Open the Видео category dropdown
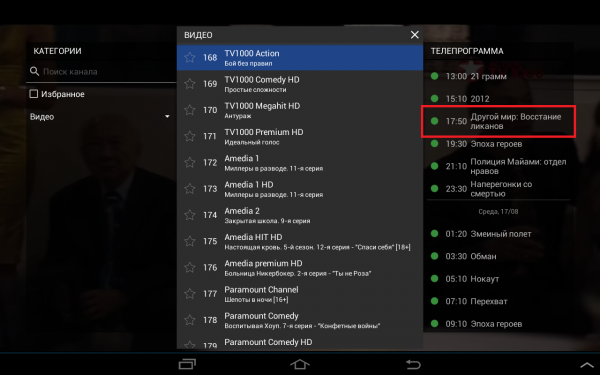The height and width of the screenshot is (375, 600). 100,117
